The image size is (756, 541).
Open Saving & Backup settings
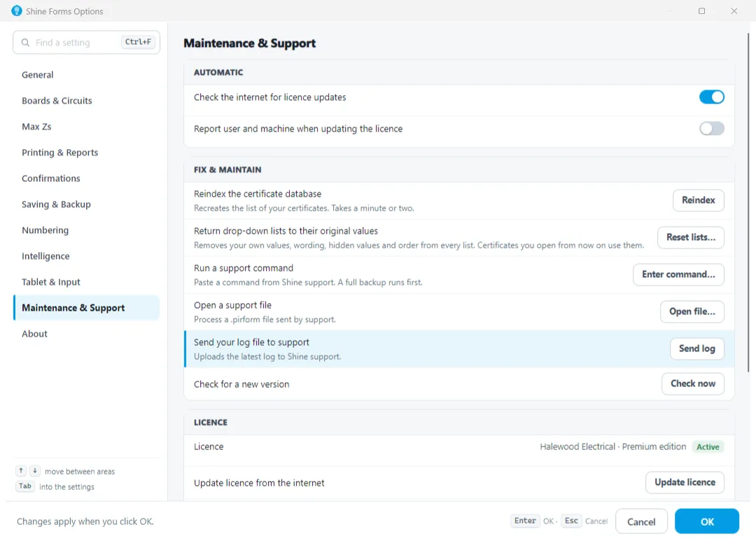click(86, 204)
